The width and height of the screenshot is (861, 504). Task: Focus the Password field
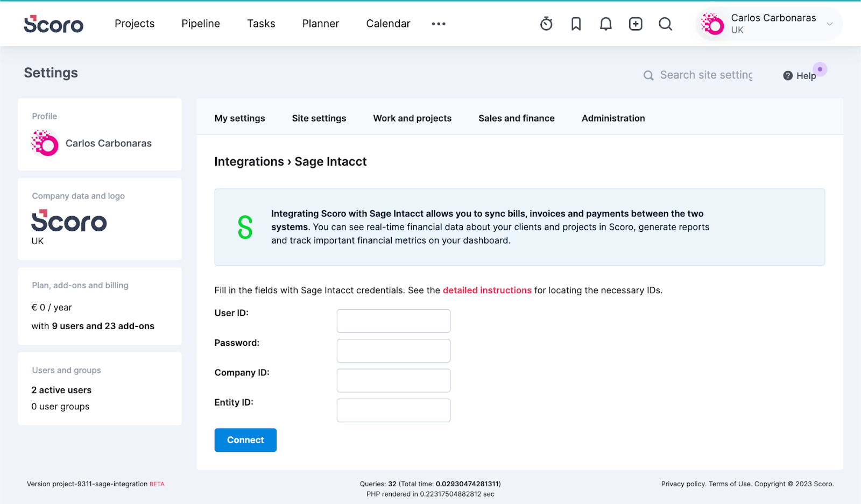click(x=393, y=351)
